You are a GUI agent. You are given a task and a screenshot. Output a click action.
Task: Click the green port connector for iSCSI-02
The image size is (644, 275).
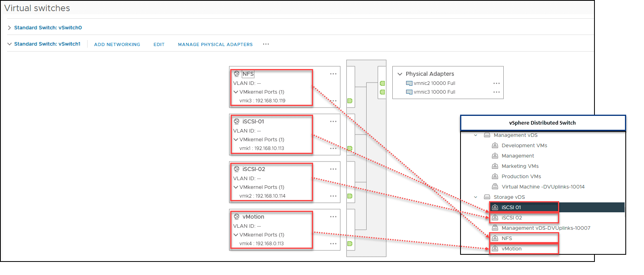[350, 196]
